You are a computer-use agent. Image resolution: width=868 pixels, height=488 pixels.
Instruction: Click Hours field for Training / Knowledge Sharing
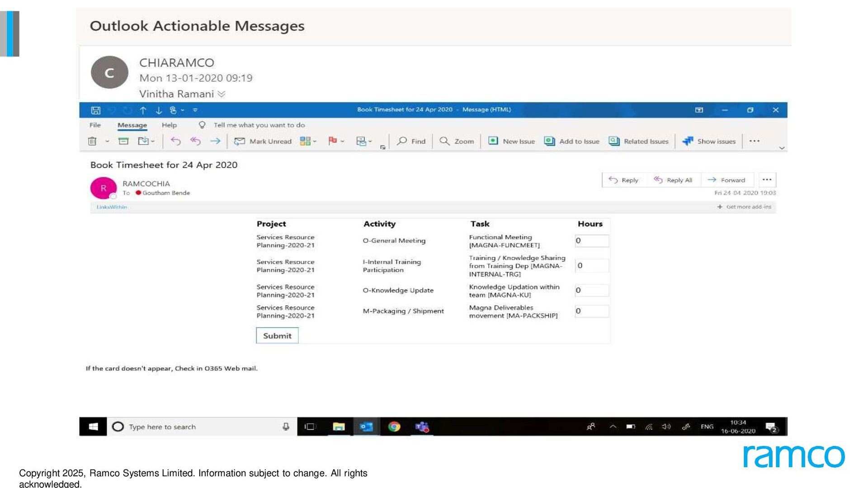coord(592,266)
